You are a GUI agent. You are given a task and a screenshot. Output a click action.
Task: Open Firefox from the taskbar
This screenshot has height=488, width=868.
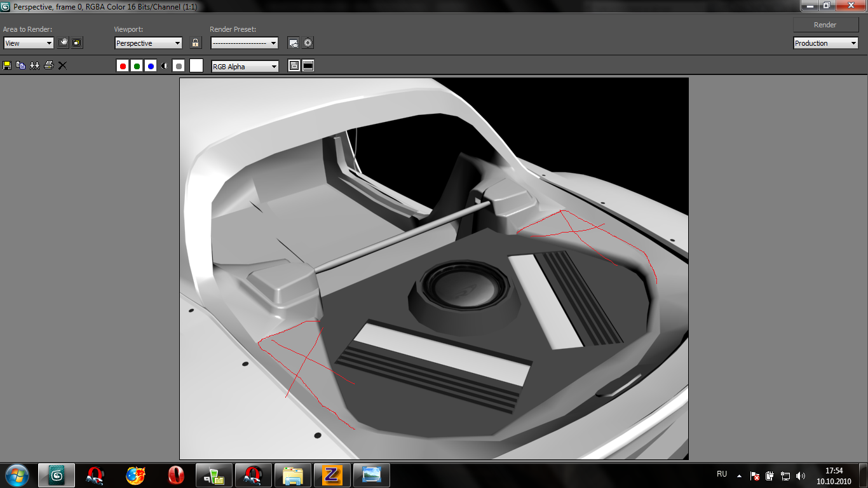pos(135,475)
